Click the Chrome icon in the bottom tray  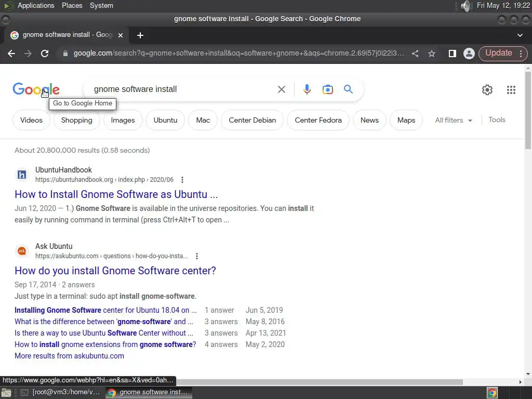492,393
